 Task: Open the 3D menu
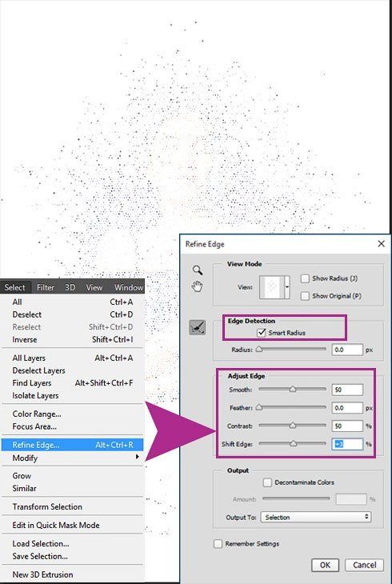point(70,287)
